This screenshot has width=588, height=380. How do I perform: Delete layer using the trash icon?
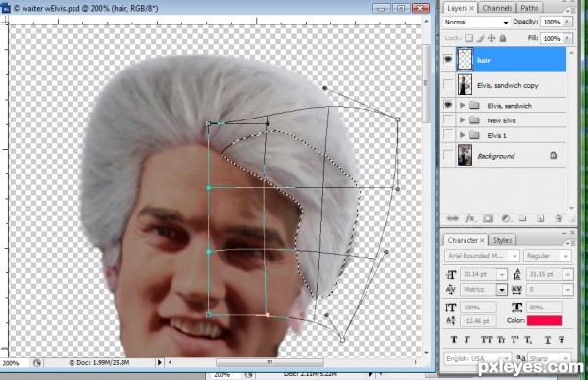558,218
